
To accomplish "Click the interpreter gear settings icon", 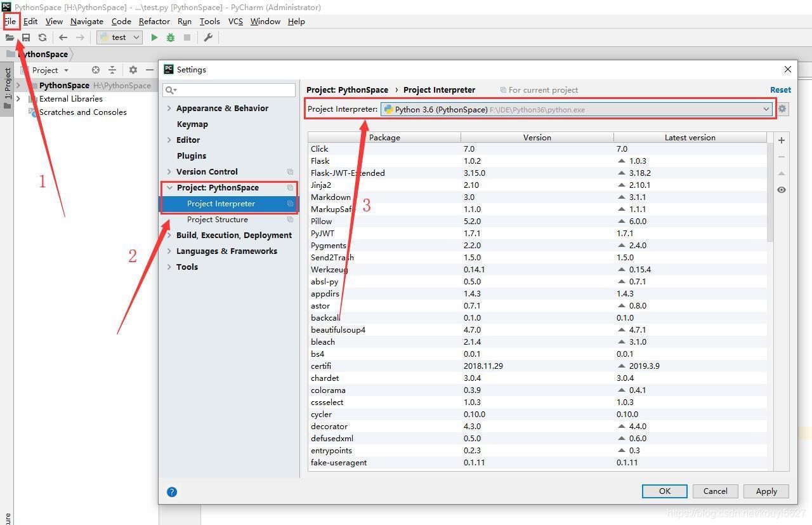I will coord(782,109).
